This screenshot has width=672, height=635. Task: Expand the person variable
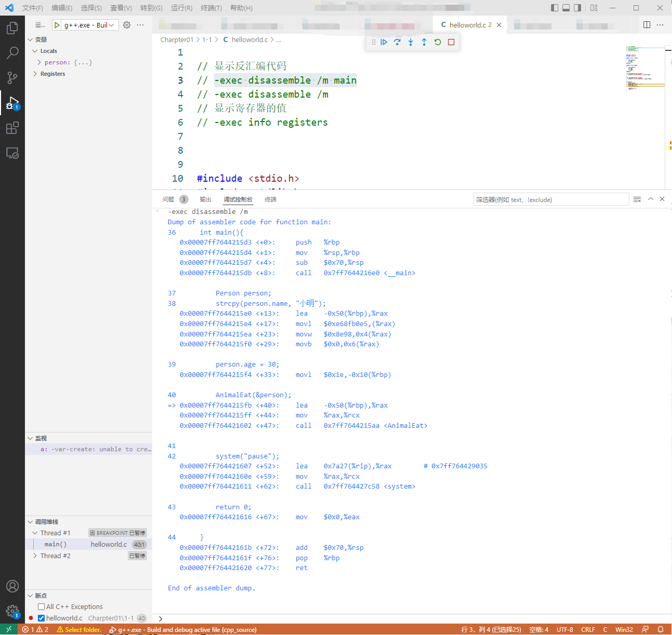pyautogui.click(x=88, y=62)
